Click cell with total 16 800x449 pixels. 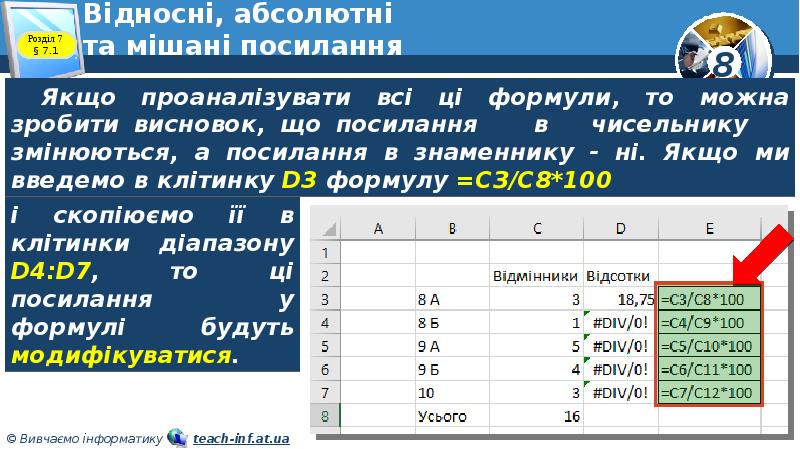536,416
